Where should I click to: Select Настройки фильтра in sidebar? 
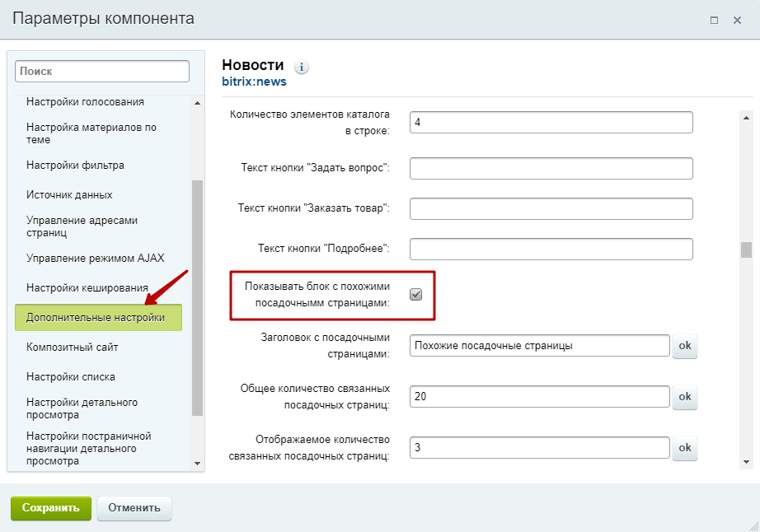[76, 165]
